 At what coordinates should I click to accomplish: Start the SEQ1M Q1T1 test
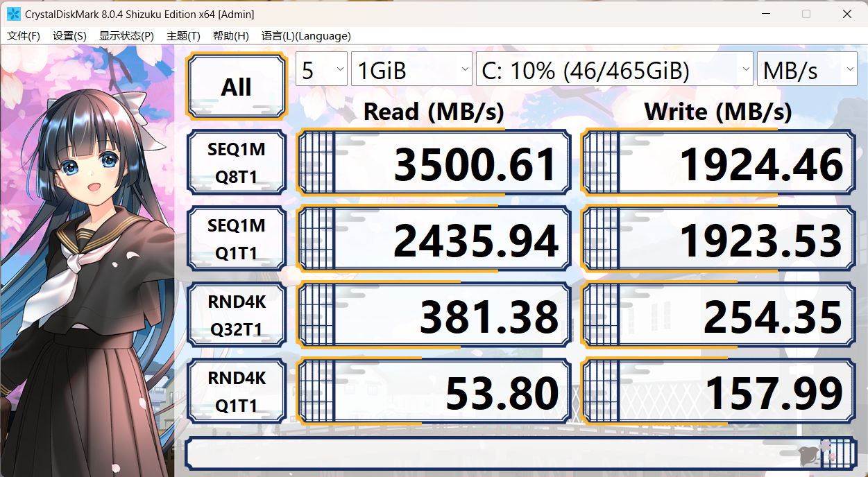pos(236,239)
